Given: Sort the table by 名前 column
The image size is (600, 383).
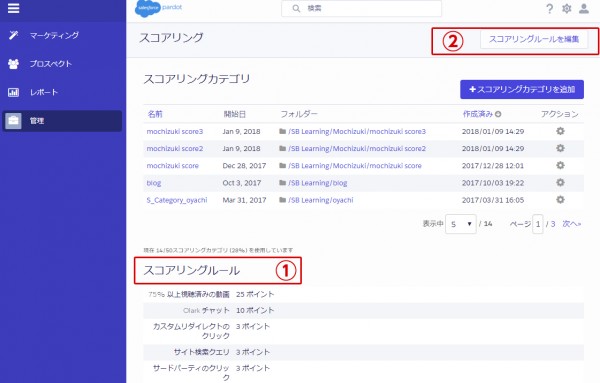Looking at the screenshot, I should (x=155, y=114).
